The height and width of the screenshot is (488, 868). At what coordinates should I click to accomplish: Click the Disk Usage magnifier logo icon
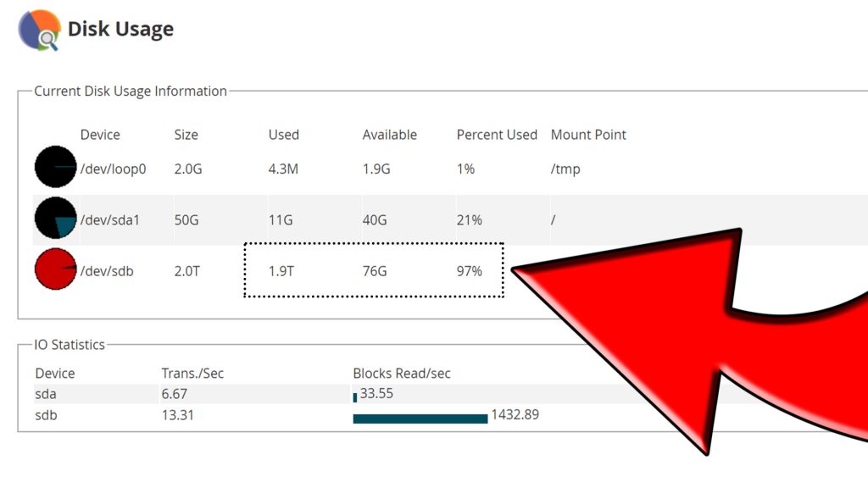click(x=39, y=30)
